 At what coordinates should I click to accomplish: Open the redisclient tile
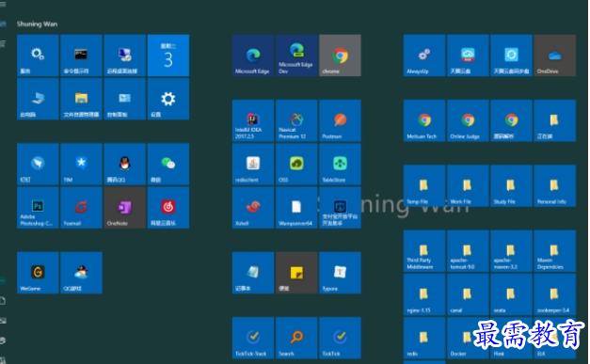(253, 165)
